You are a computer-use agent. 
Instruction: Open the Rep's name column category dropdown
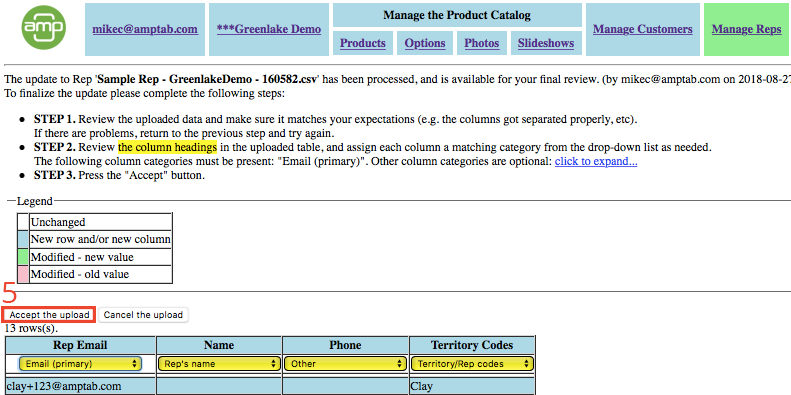tap(219, 363)
